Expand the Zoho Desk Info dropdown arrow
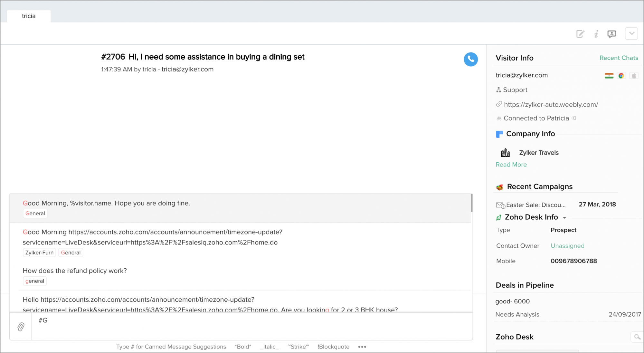 (564, 218)
